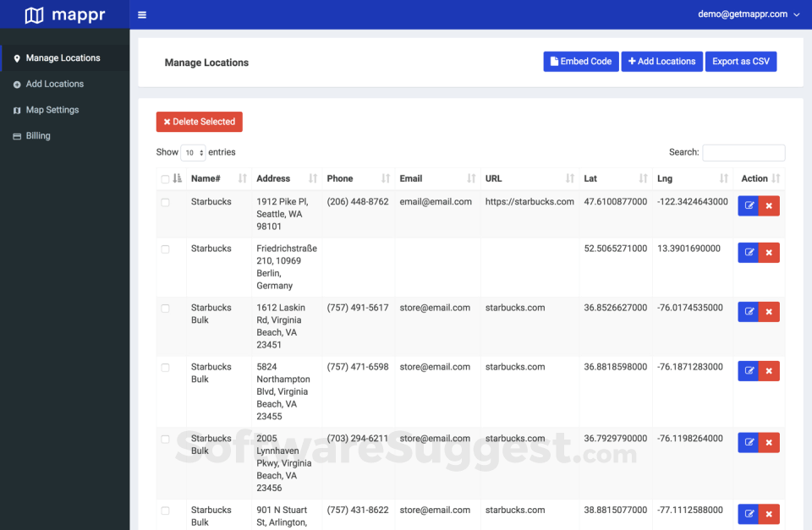Click the mappr logo icon

[34, 15]
